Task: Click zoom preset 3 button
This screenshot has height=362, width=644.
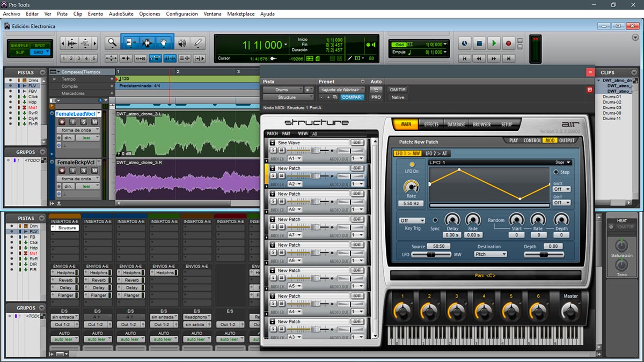Action: [79, 58]
